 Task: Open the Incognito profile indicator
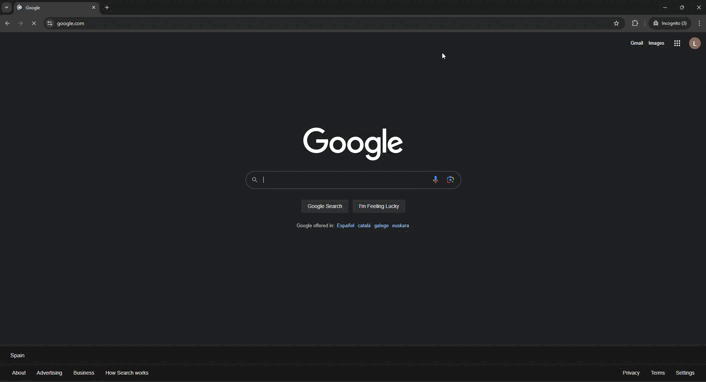(670, 23)
